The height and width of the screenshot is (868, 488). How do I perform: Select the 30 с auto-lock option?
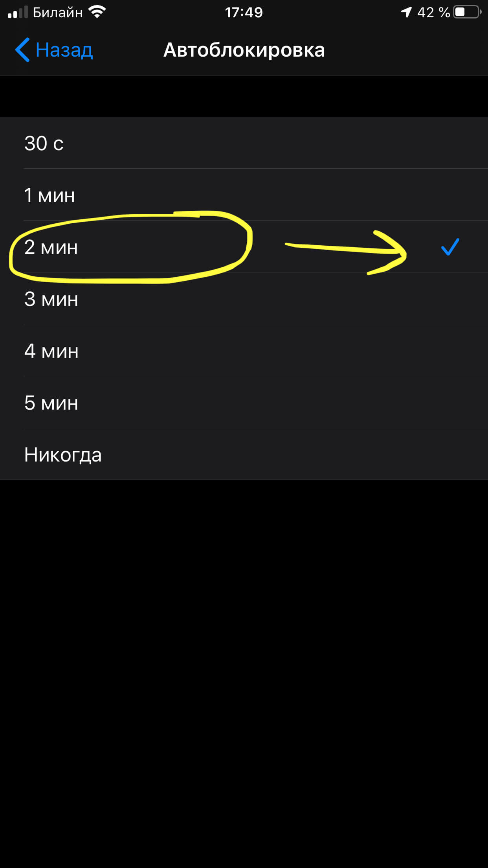(244, 143)
